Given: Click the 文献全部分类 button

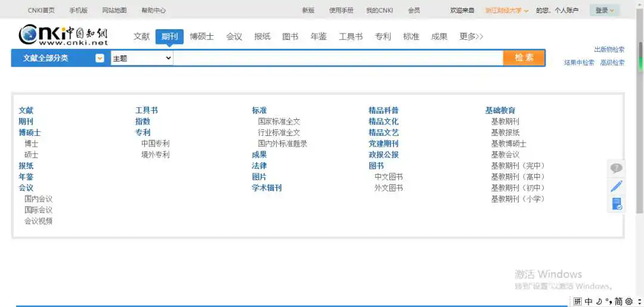Looking at the screenshot, I should click(45, 58).
